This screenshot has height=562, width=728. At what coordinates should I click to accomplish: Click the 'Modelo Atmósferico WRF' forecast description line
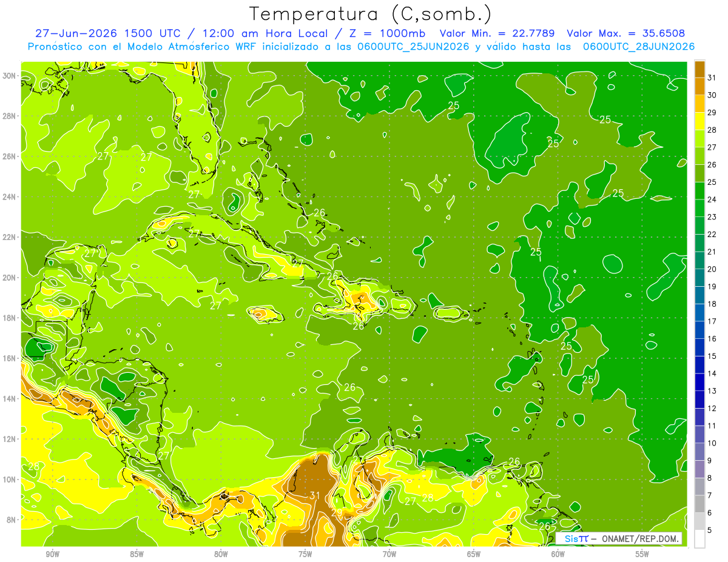361,47
